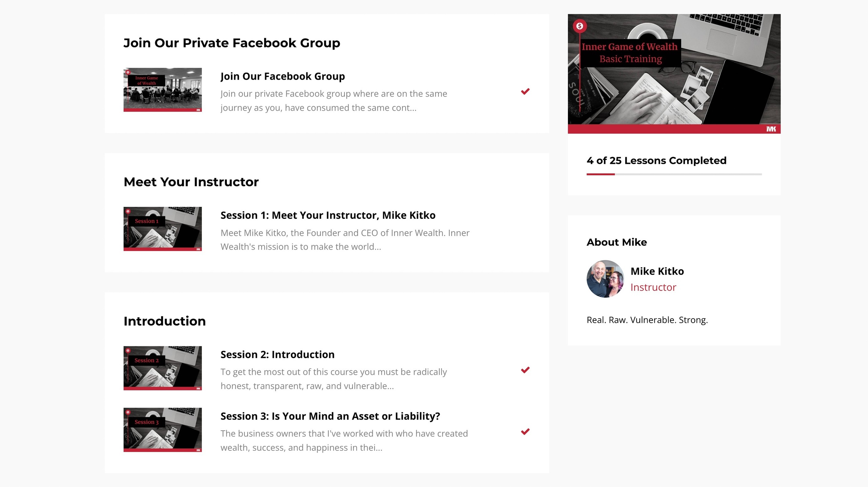Image resolution: width=868 pixels, height=487 pixels.
Task: Open the Session 1 lesson thumbnail
Action: click(x=162, y=229)
